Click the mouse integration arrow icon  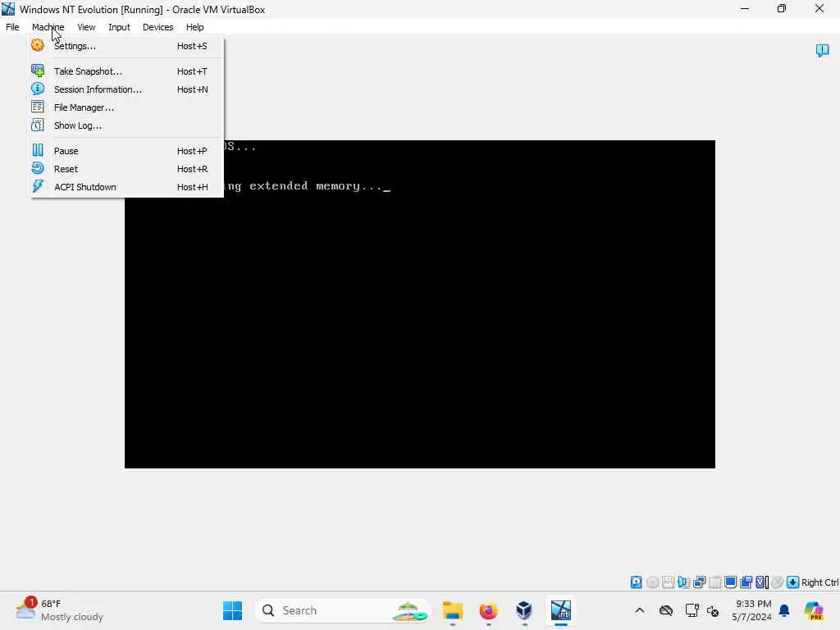point(793,582)
